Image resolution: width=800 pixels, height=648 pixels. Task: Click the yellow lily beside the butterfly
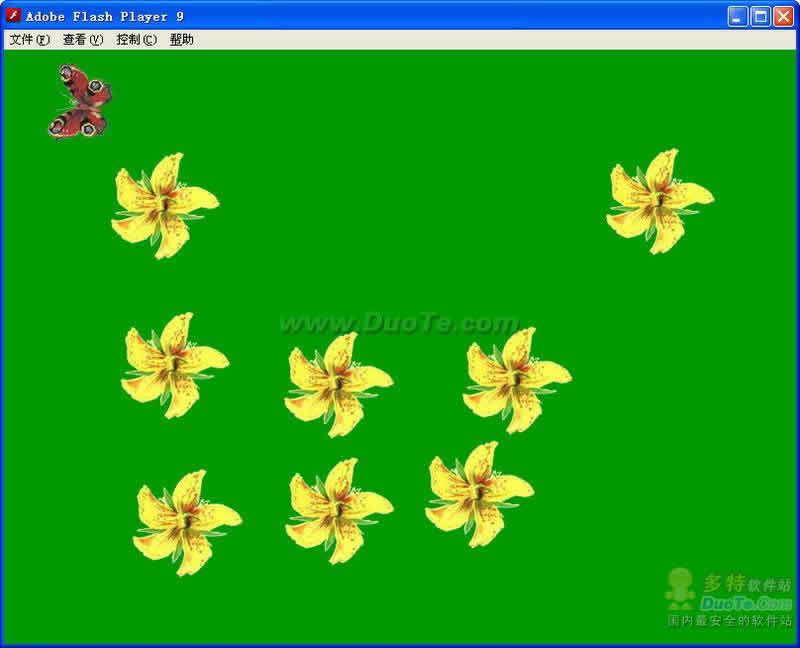165,206
